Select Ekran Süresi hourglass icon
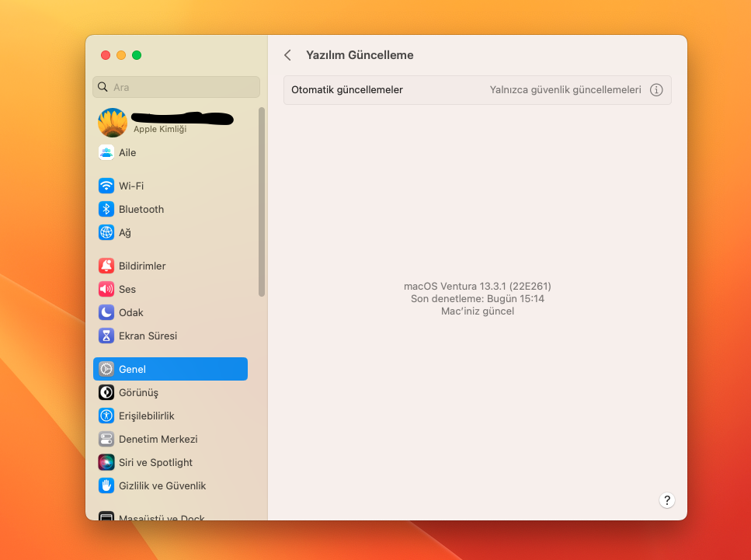 pyautogui.click(x=106, y=336)
